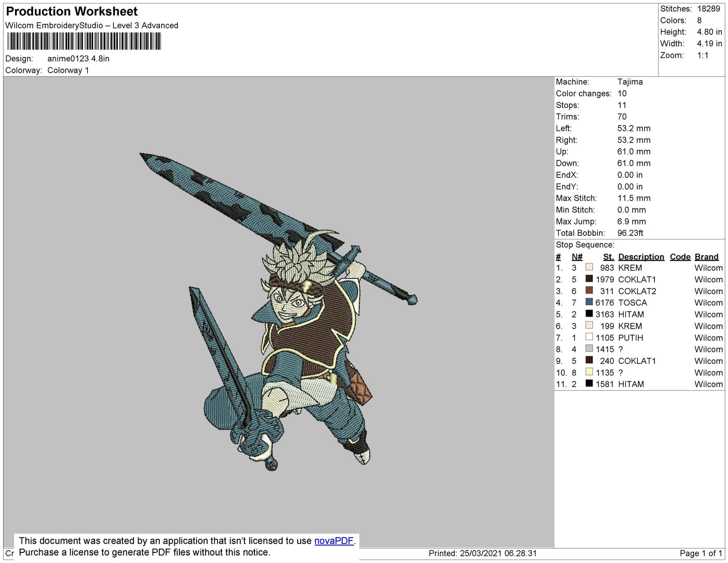
Task: Click the HITAM swatch in row 11
Action: click(x=589, y=384)
